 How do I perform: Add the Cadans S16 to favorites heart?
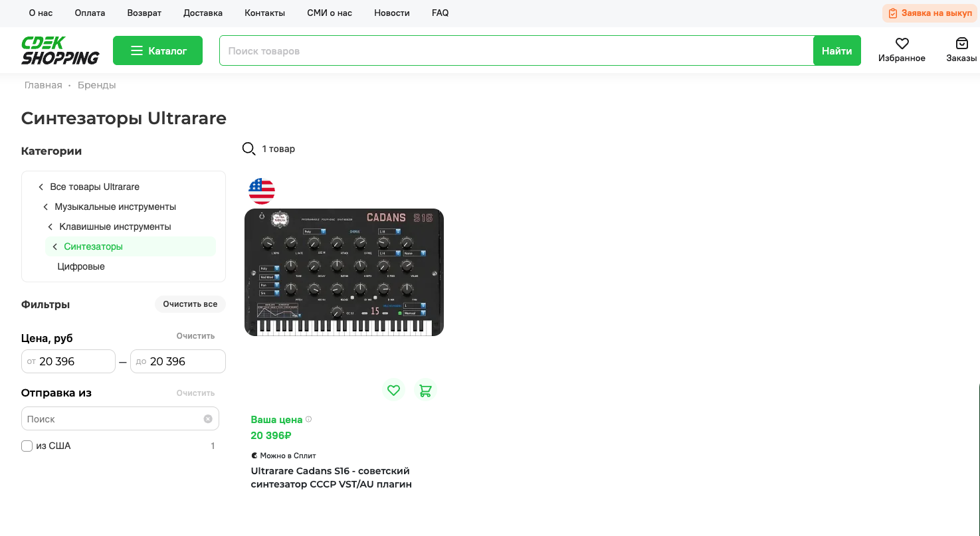coord(394,390)
